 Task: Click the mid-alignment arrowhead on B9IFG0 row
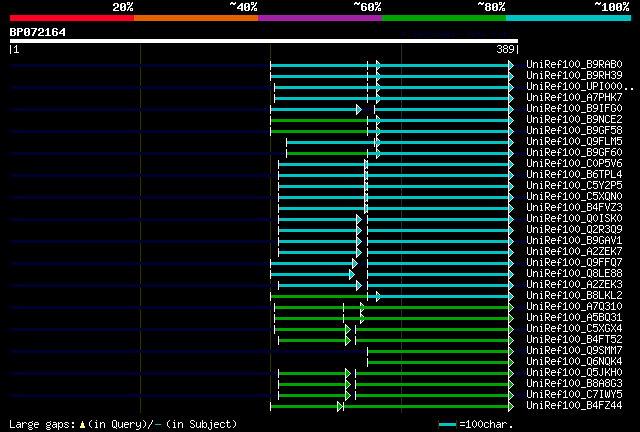(x=359, y=109)
